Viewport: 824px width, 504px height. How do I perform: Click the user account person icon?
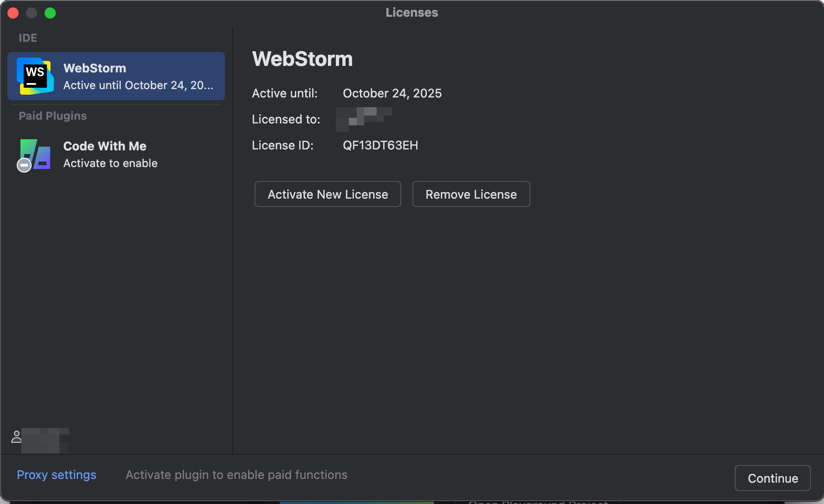coord(16,437)
